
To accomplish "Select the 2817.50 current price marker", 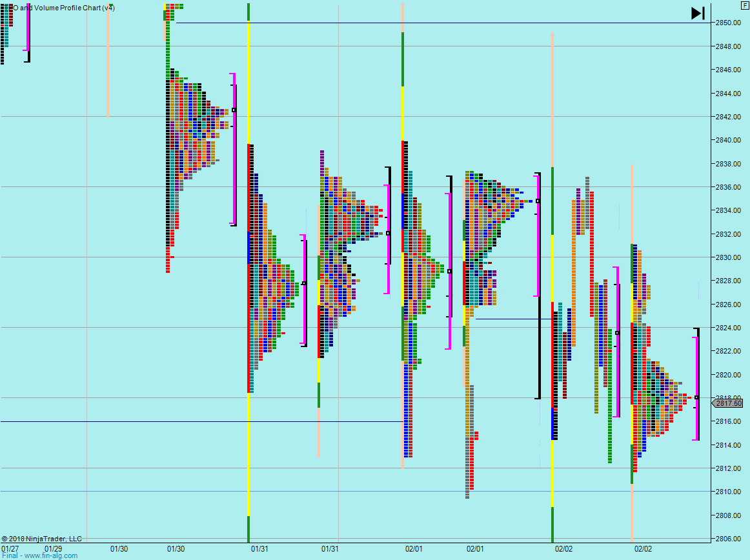I will click(727, 403).
